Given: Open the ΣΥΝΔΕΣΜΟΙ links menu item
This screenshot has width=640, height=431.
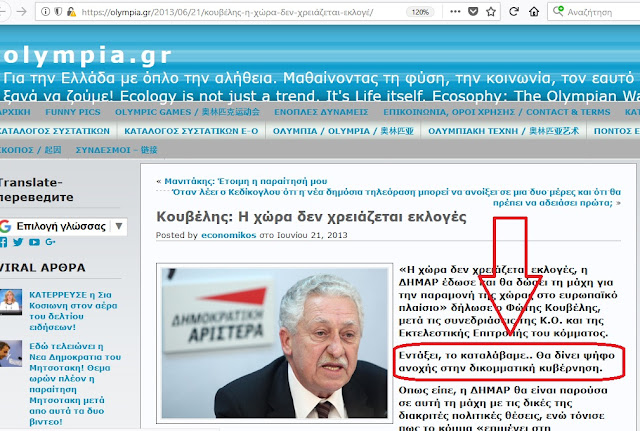Looking at the screenshot, I should [x=116, y=150].
